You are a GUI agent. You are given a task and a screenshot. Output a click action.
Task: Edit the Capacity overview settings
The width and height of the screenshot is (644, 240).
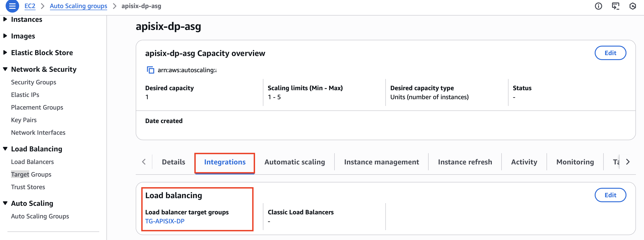(x=610, y=53)
